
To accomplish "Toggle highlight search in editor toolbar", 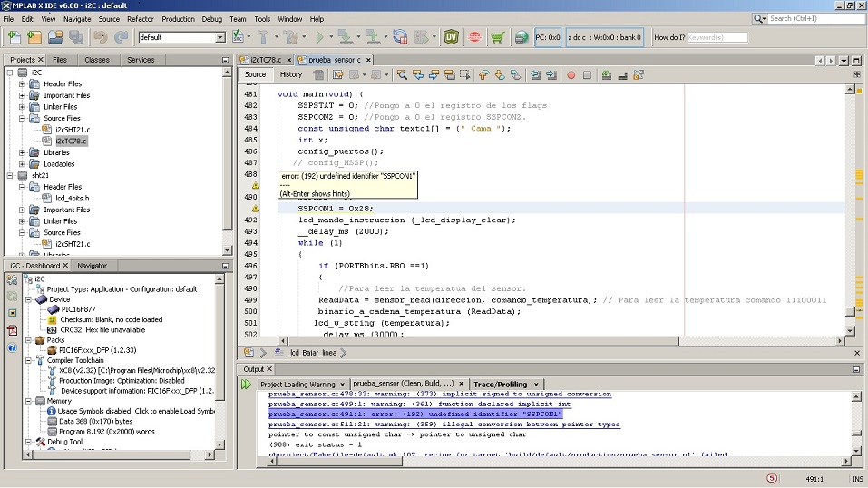I will pyautogui.click(x=450, y=74).
